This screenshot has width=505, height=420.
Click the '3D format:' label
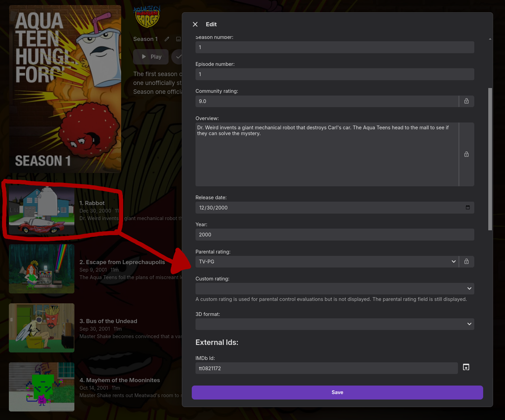208,314
